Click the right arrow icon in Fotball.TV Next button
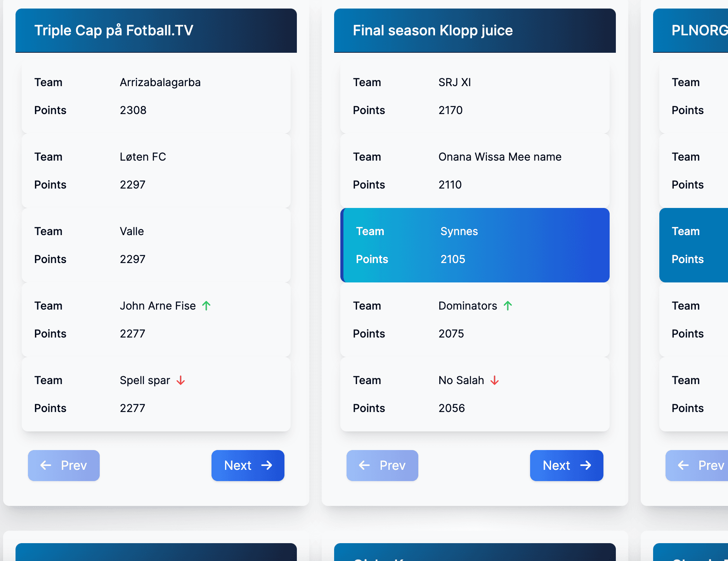 coord(267,466)
